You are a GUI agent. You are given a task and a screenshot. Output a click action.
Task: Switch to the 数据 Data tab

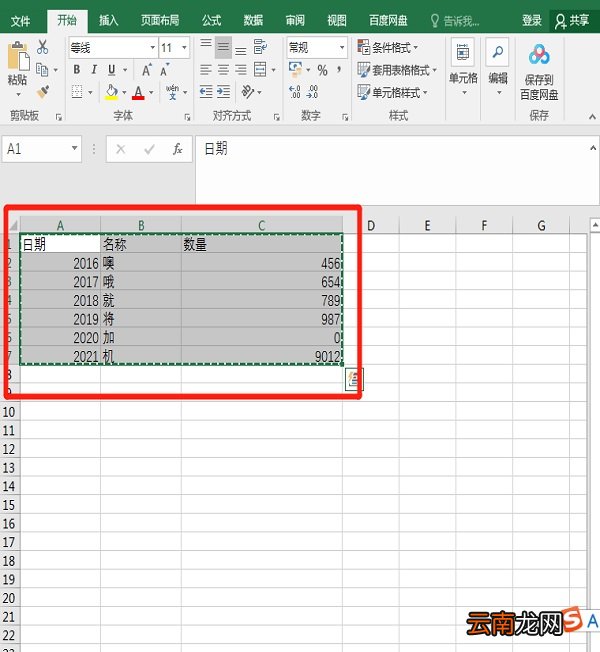pos(253,20)
